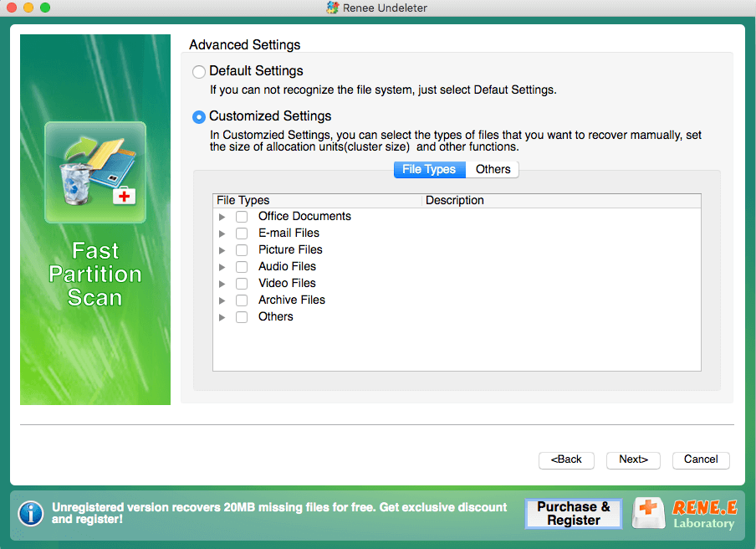Select the Customized Settings radio button
The width and height of the screenshot is (756, 549).
click(199, 117)
